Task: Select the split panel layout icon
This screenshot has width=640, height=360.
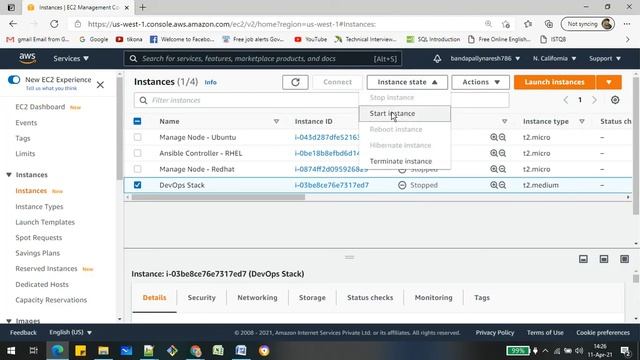Action: (x=604, y=259)
